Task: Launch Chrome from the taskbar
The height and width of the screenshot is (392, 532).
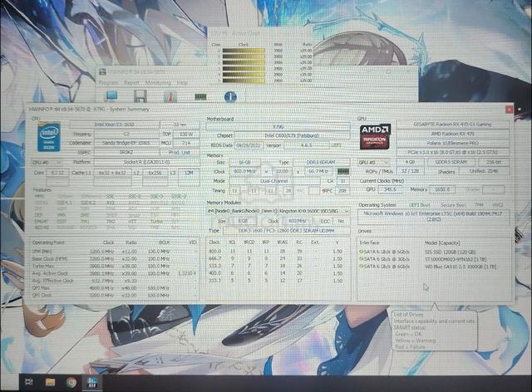Action: [71, 383]
